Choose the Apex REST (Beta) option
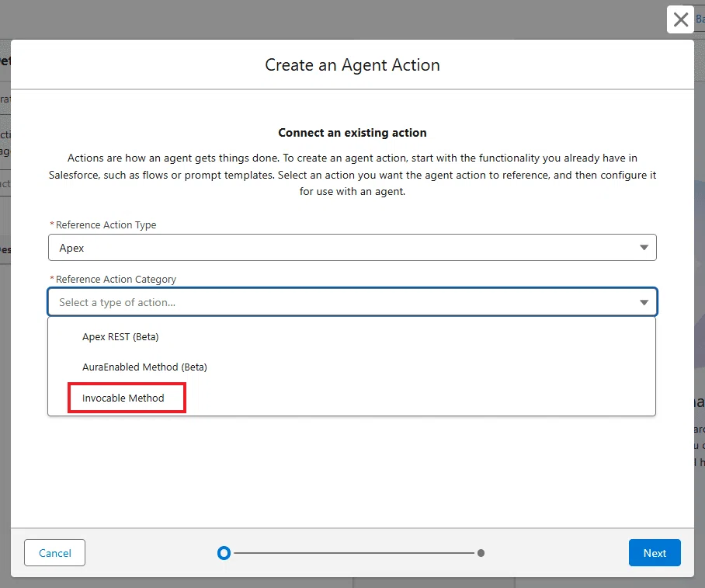Screen dimensions: 705x588 120,336
